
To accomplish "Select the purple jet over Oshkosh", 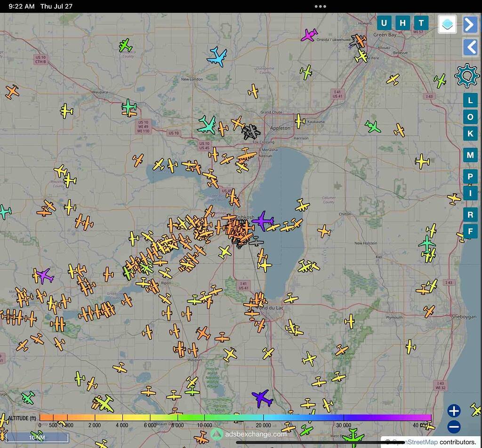I will coord(263,220).
